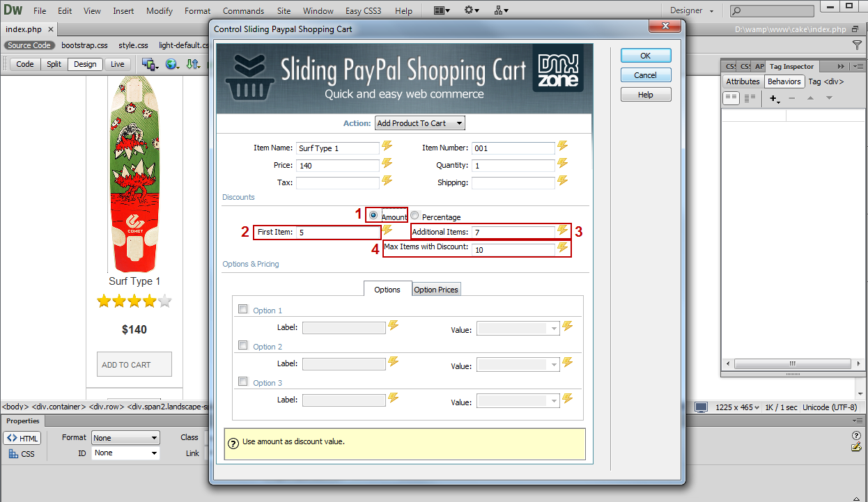Click the Dreamweaver search box
868x502 pixels.
[772, 10]
